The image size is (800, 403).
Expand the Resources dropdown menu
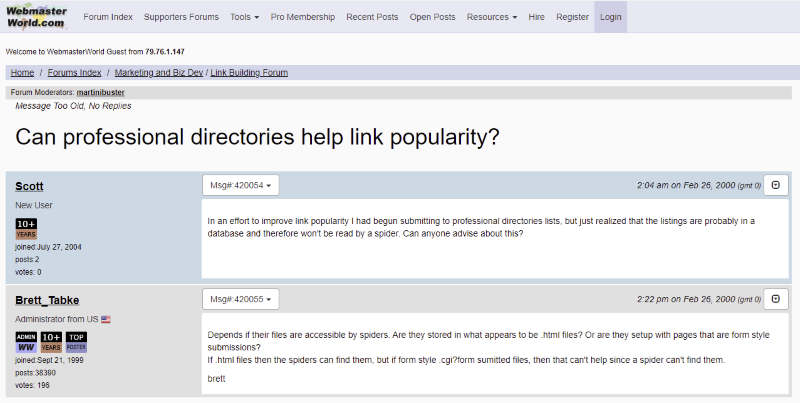tap(492, 17)
